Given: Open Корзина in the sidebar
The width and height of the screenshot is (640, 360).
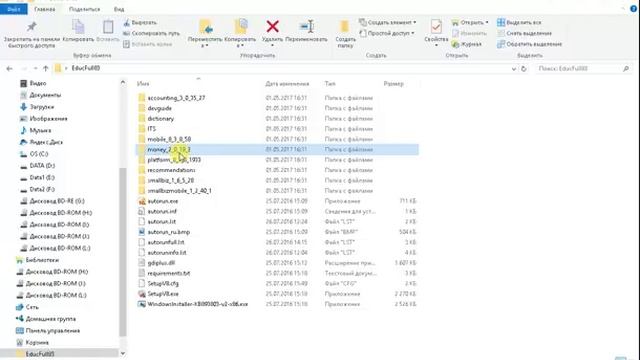Looking at the screenshot, I should [32, 343].
